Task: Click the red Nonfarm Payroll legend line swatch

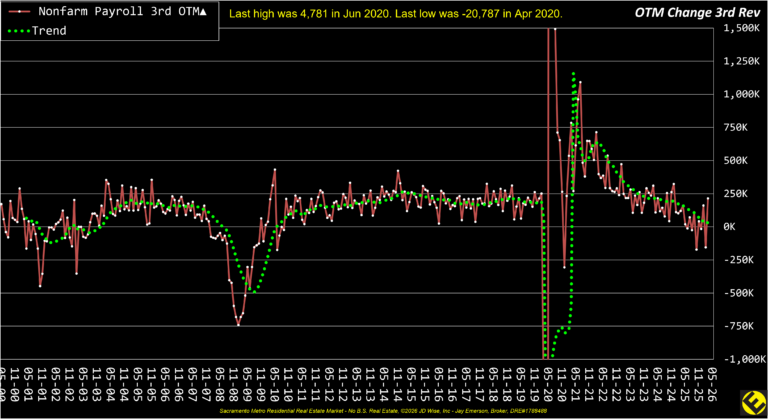Action: tap(19, 11)
